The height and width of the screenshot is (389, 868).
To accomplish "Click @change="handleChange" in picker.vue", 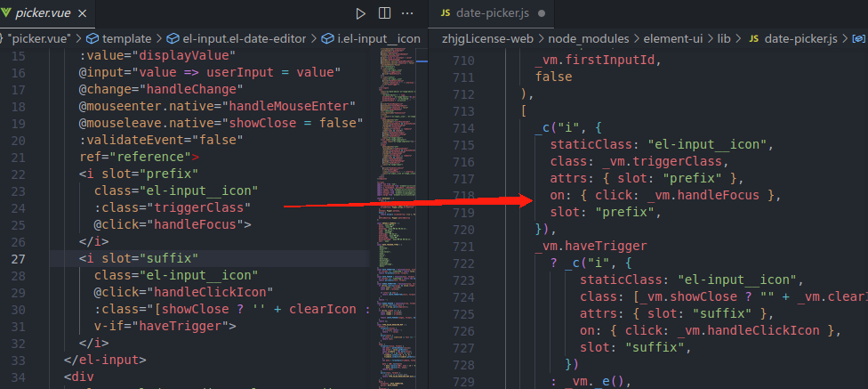I will pyautogui.click(x=161, y=89).
